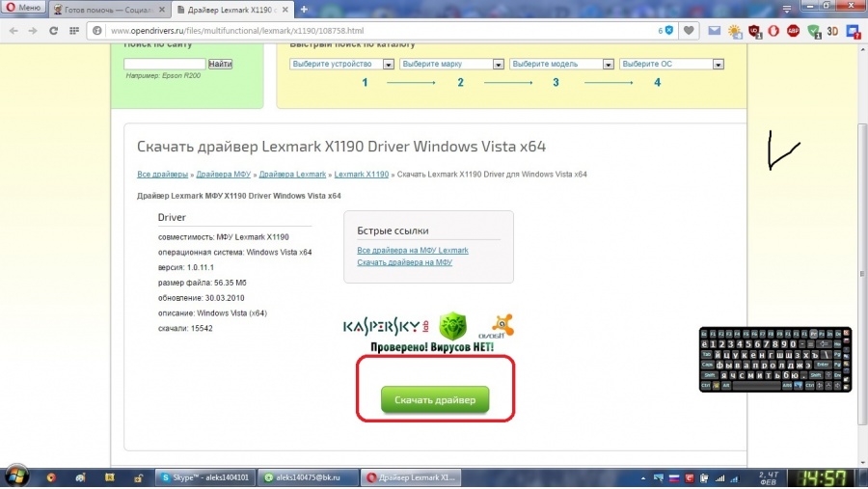Viewport: 868px width, 489px height.
Task: Go back to the previous page
Action: (x=14, y=31)
